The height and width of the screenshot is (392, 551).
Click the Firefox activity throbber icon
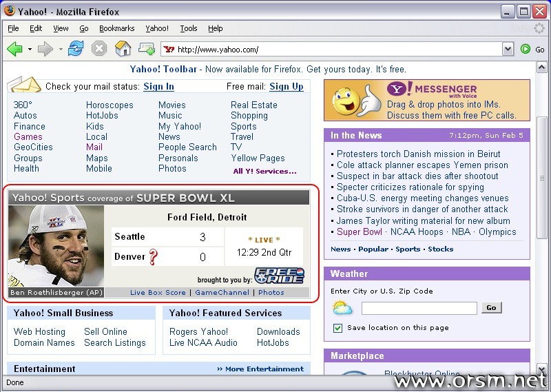(539, 28)
